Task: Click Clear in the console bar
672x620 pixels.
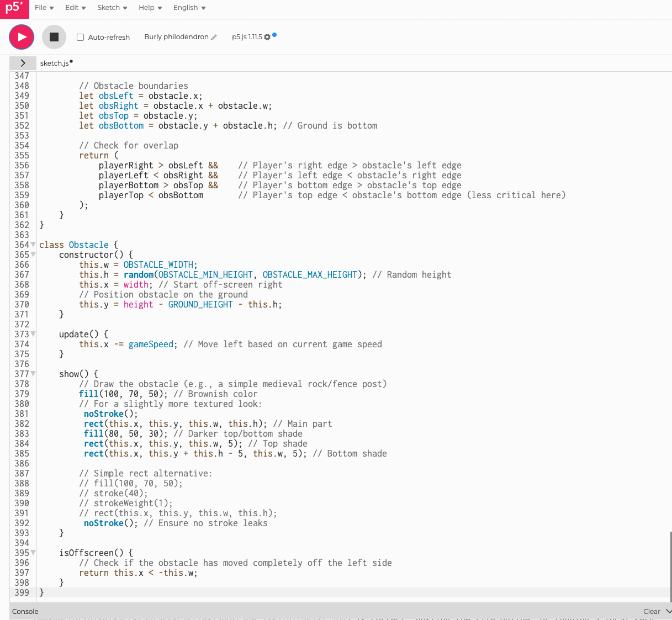Action: click(652, 611)
